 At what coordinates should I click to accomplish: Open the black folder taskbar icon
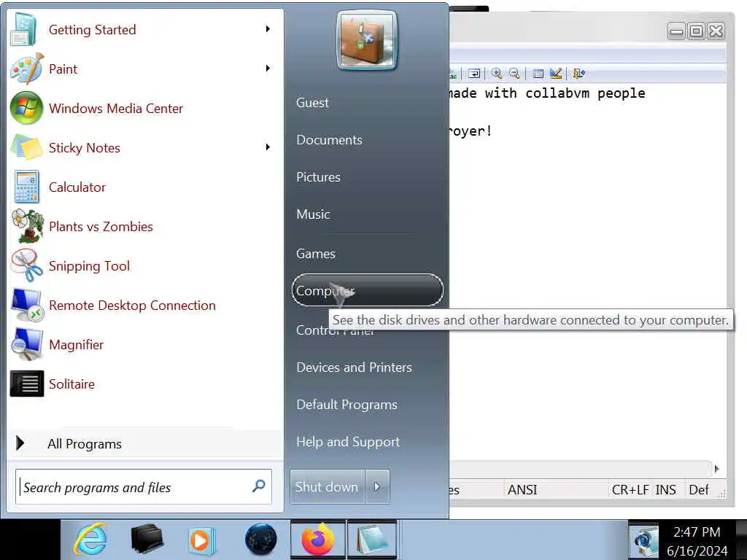(x=147, y=540)
